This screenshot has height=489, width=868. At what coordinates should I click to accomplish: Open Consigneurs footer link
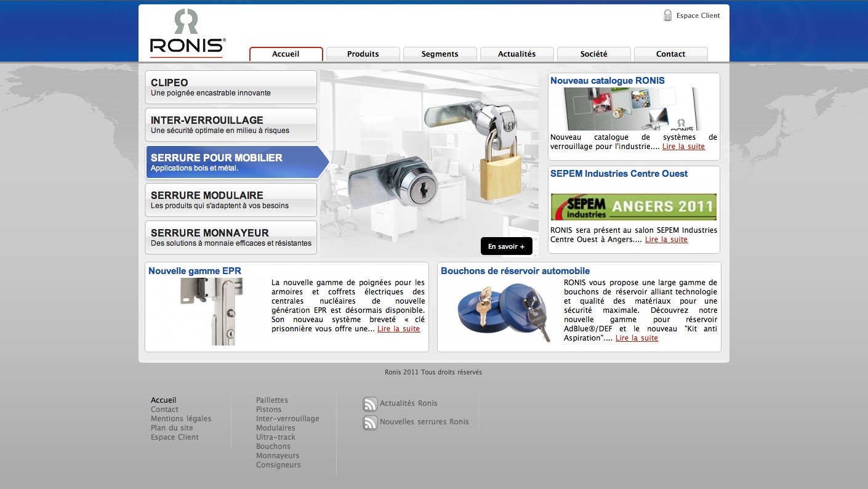(278, 465)
